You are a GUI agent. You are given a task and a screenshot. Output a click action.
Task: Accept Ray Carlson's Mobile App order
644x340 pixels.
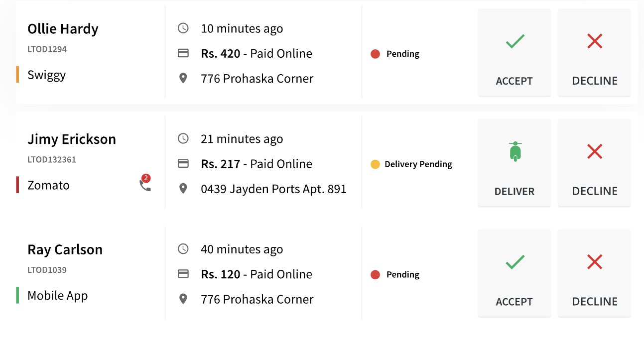tap(514, 273)
